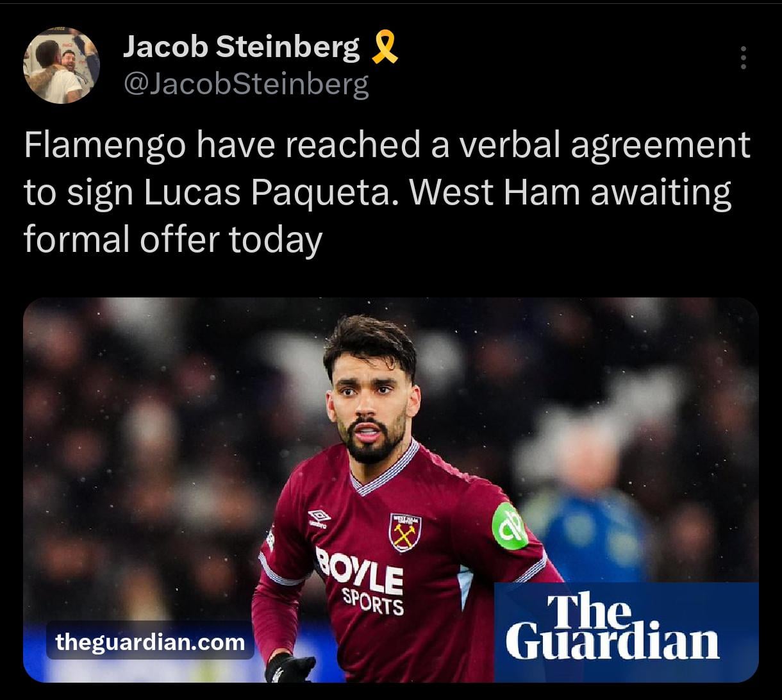Click the Umbro logo on the jersey
Image resolution: width=782 pixels, height=700 pixels.
point(319,518)
